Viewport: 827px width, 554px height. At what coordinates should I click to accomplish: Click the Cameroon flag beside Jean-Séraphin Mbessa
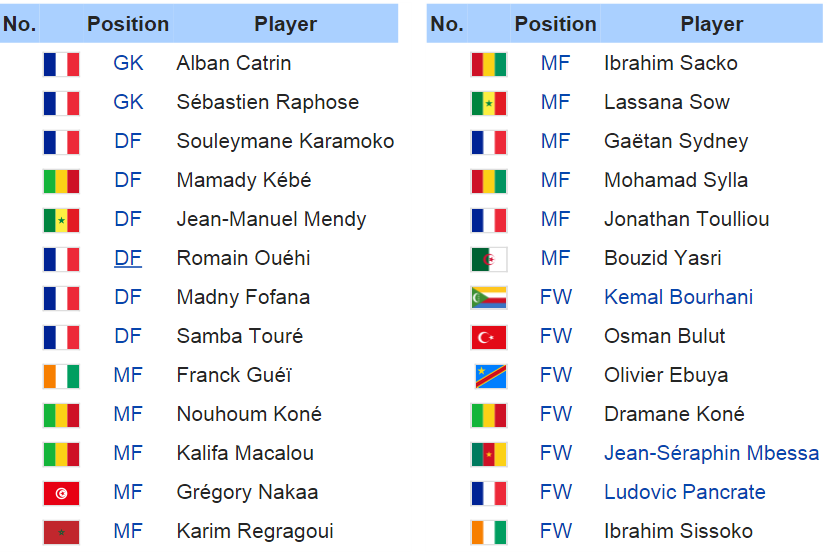click(x=489, y=454)
